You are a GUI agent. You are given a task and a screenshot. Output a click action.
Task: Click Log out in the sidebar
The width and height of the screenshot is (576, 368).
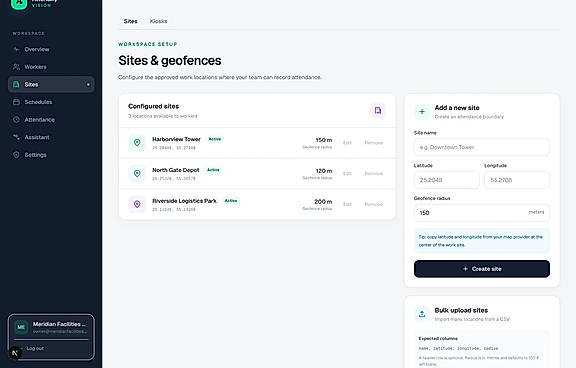pos(35,348)
